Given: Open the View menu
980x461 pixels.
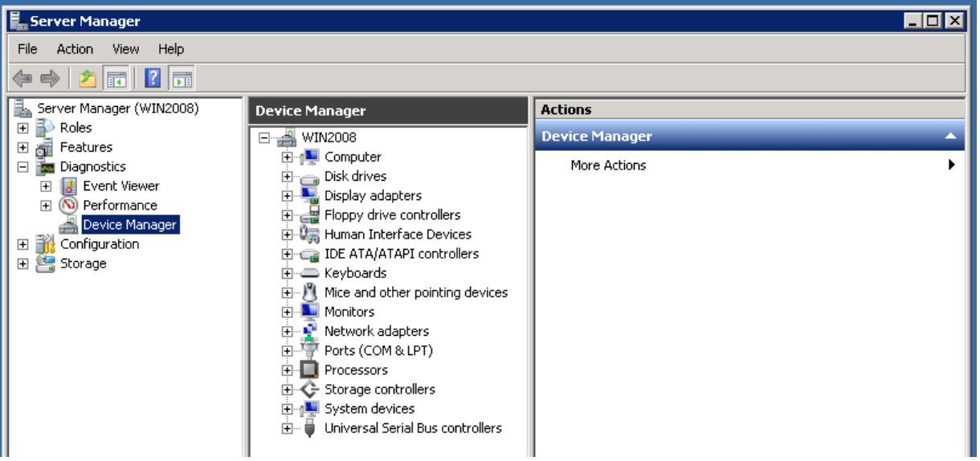Looking at the screenshot, I should point(126,49).
